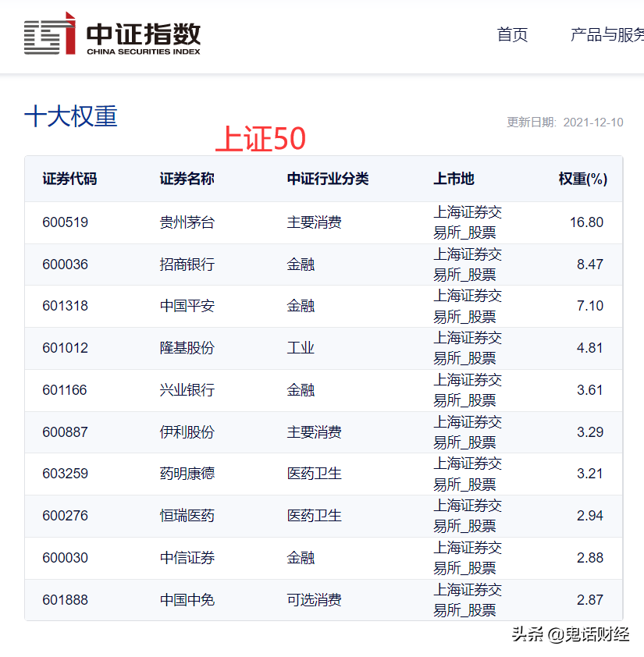Click 主要消费 in the 贵州茅台 row
This screenshot has width=644, height=657.
[314, 222]
